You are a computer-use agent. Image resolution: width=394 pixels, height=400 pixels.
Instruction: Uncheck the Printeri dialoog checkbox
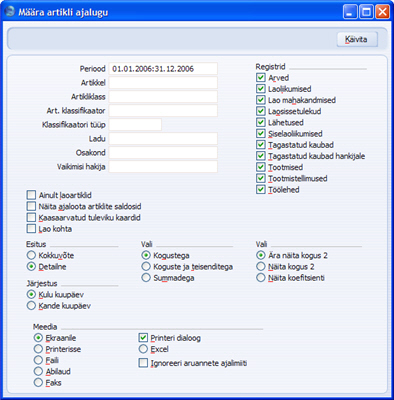143,338
